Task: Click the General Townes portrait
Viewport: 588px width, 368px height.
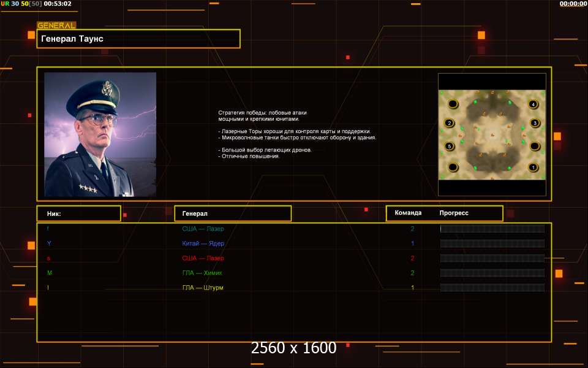Action: 100,134
